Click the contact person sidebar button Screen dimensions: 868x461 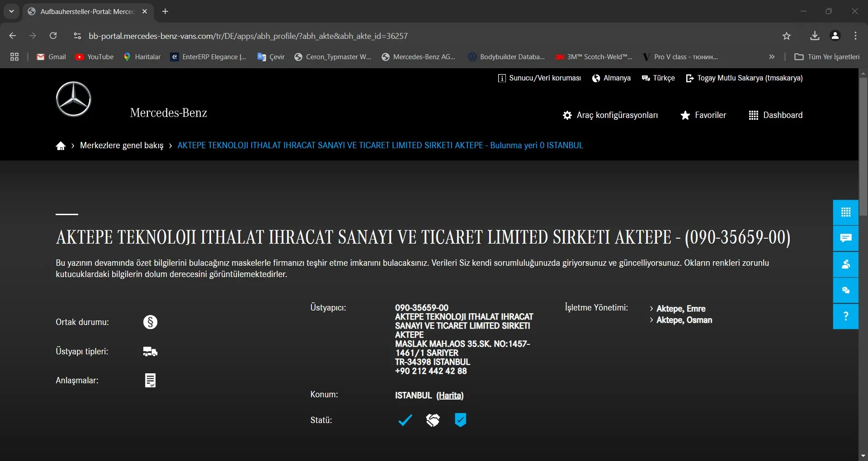pos(845,264)
